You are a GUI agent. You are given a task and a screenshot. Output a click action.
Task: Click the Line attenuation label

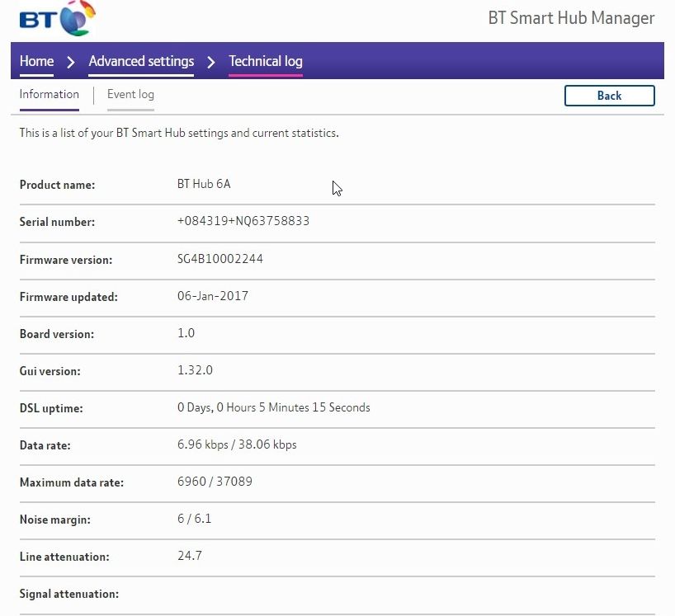[64, 557]
